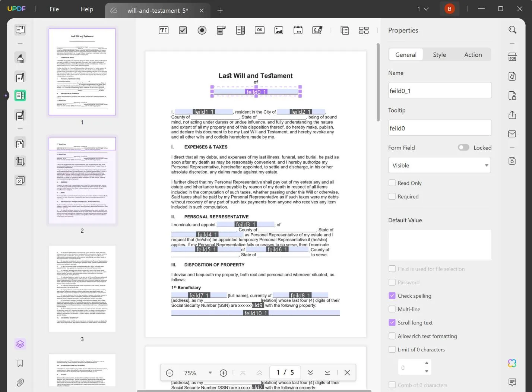The image size is (532, 392).
Task: Enable the Read Only checkbox
Action: click(392, 183)
